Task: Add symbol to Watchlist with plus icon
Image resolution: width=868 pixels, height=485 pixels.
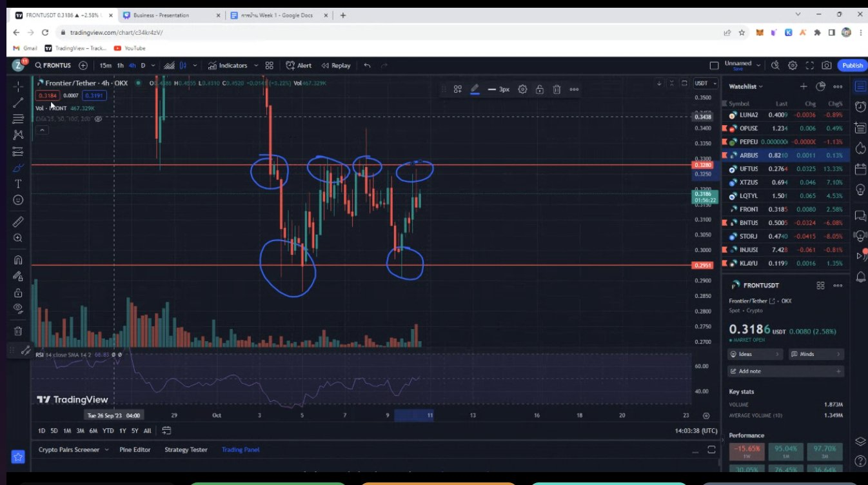Action: [804, 86]
